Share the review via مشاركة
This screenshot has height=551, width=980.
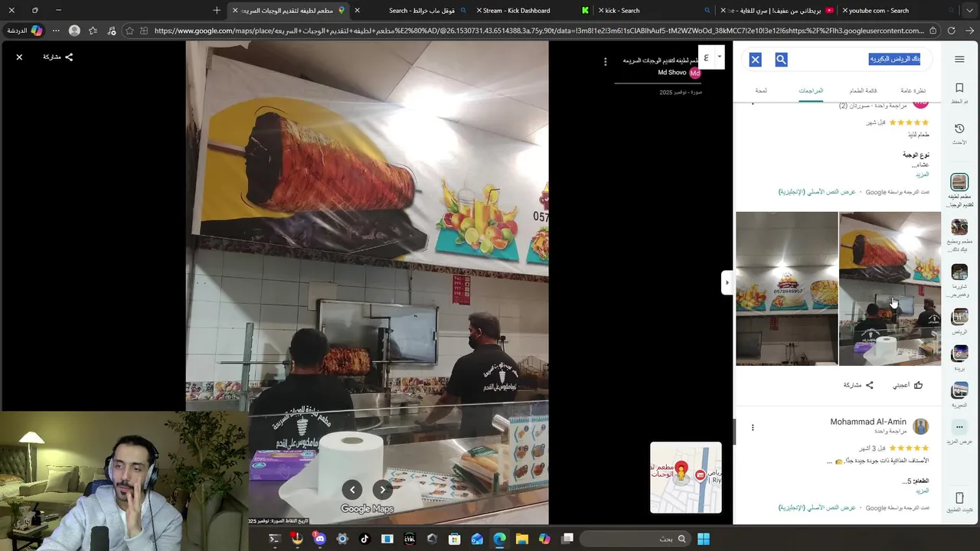click(858, 385)
